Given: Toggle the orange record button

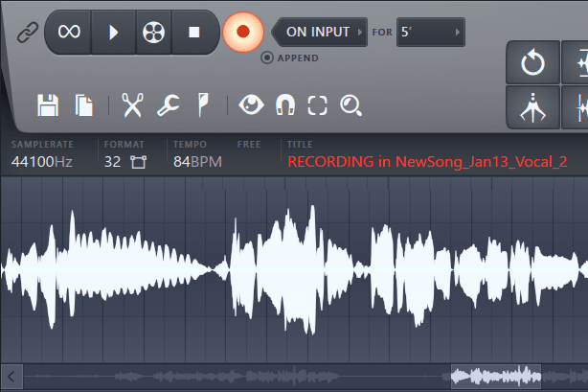Looking at the screenshot, I should tap(243, 32).
